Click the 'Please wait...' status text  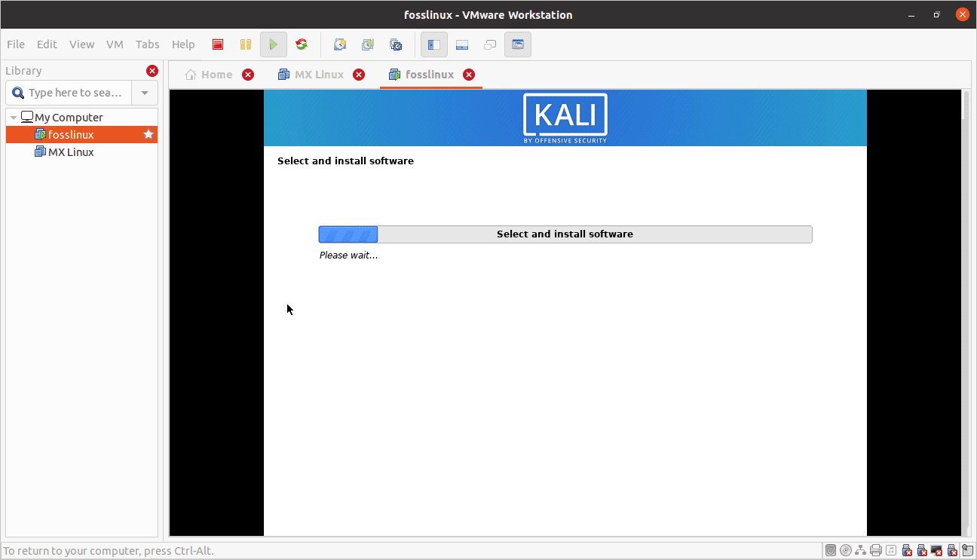(x=348, y=255)
